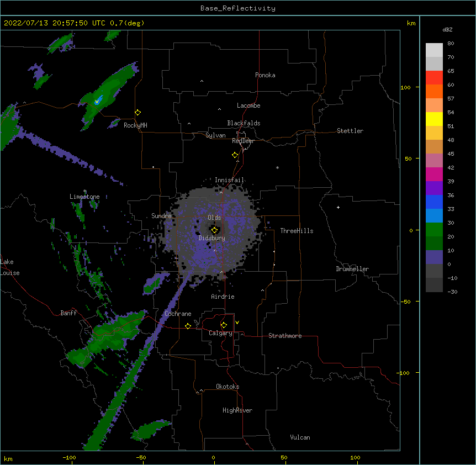Click the -30 value at bottom of legend

coord(452,292)
